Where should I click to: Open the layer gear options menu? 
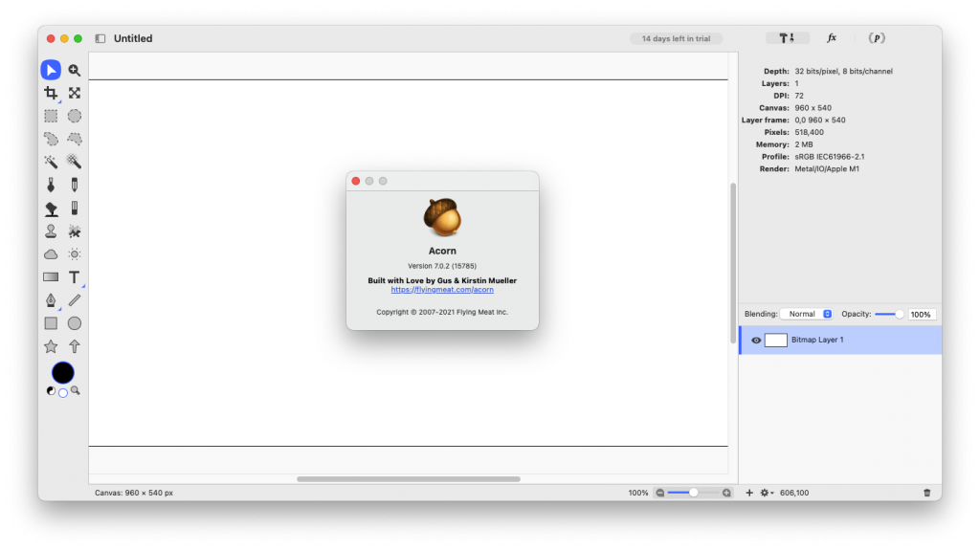pyautogui.click(x=767, y=493)
